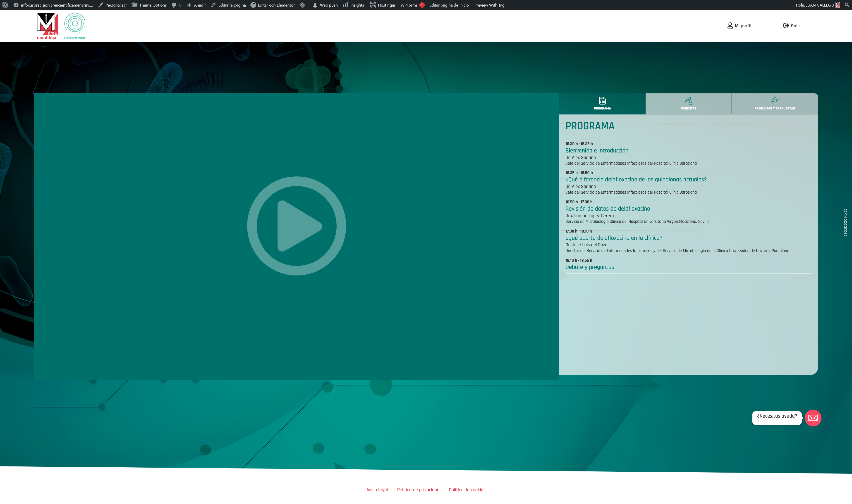Switch to the Ponentes tab
Screen dimensions: 852x504
coord(688,104)
